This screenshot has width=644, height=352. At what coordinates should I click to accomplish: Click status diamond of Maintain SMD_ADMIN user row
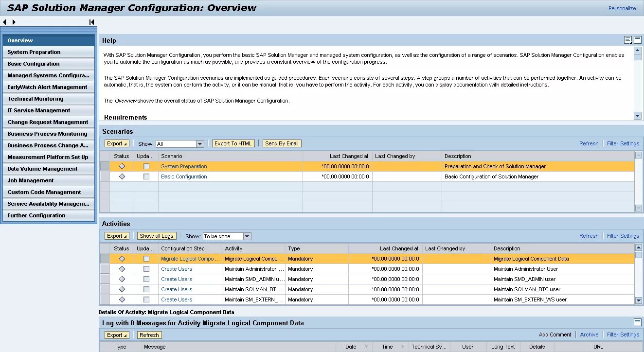pyautogui.click(x=122, y=279)
